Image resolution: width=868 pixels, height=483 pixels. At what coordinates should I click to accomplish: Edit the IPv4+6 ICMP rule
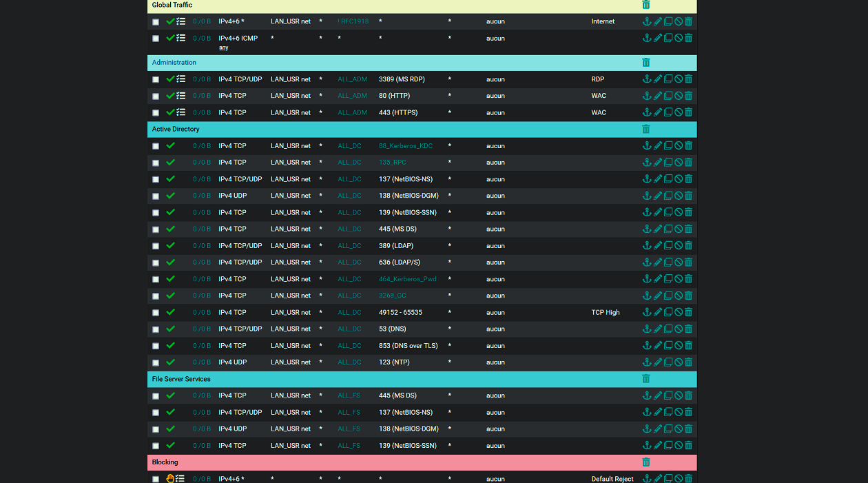point(658,39)
